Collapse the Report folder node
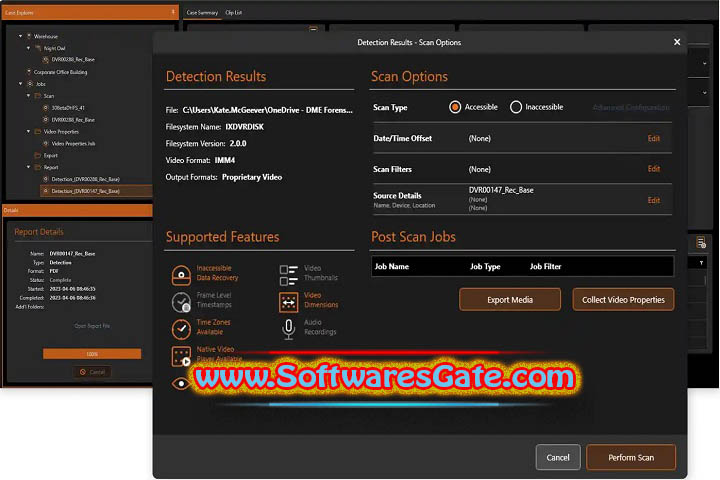This screenshot has height=480, width=720. [x=28, y=167]
